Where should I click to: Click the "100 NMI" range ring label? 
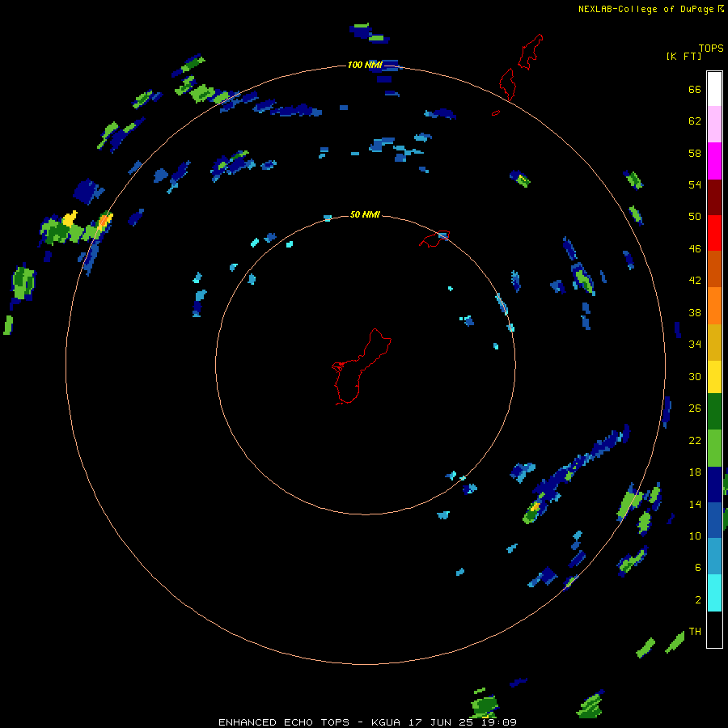click(x=365, y=65)
